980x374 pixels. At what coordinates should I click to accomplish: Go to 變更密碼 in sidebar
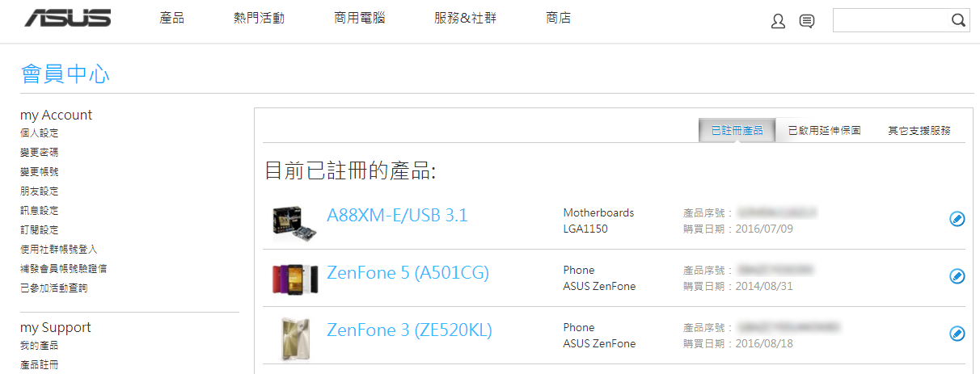(39, 152)
